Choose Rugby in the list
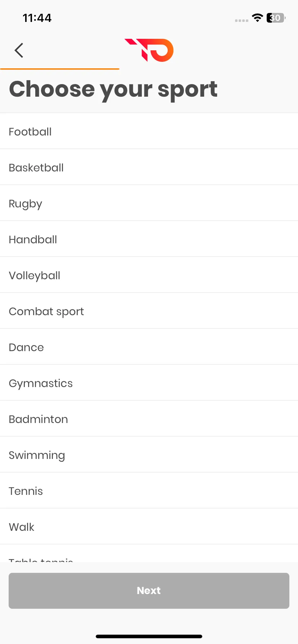Screen dimensions: 298x644 pos(149,203)
